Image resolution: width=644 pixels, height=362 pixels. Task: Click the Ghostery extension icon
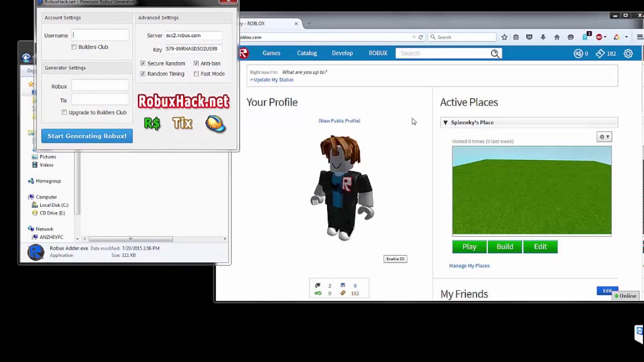click(586, 36)
